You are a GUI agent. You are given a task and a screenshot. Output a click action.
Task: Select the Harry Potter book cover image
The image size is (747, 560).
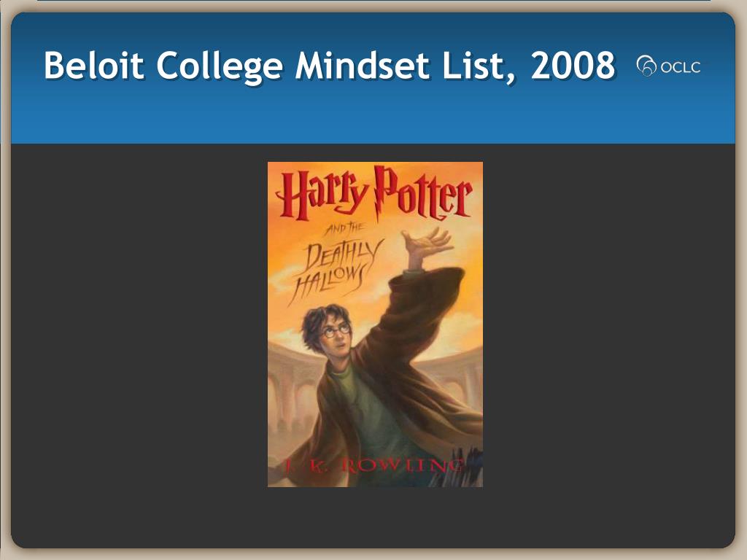375,324
